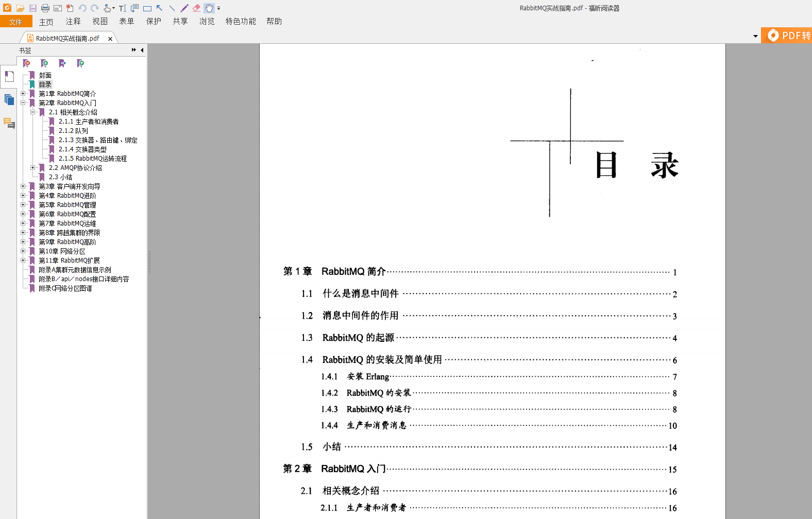Select the arrow drawing tool
The image size is (812, 519).
(160, 8)
